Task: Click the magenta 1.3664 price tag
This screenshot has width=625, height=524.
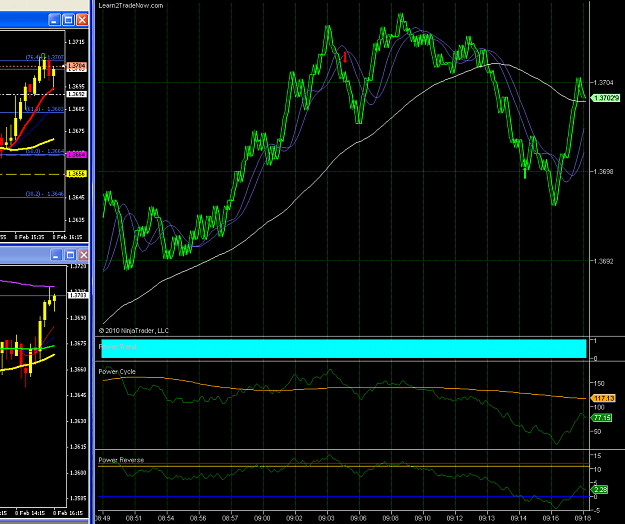Action: (77, 154)
